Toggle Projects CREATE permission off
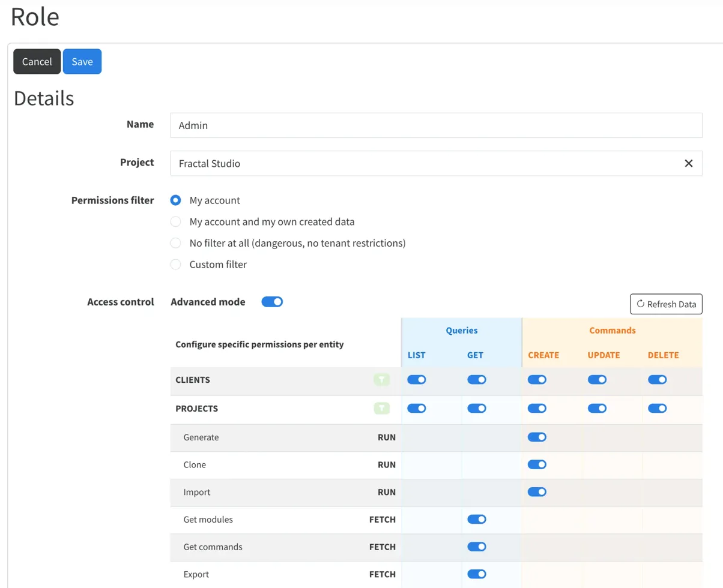 pos(537,409)
